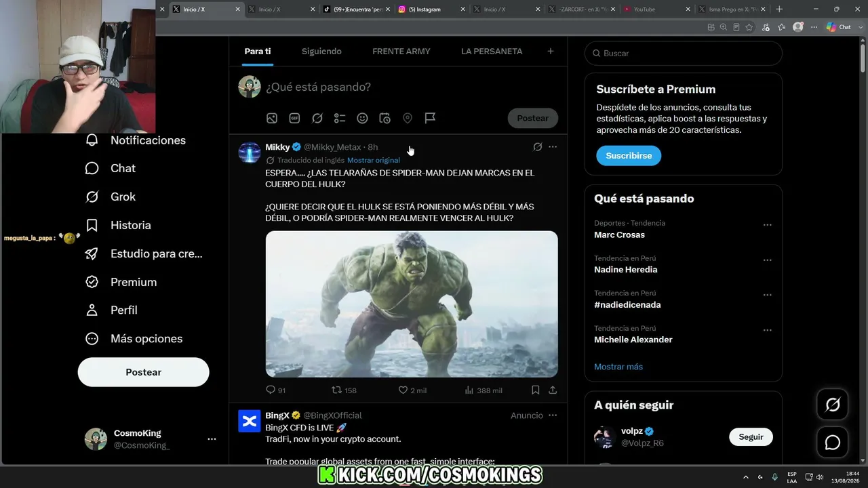Click Mostrar más under trends
This screenshot has width=868, height=488.
pyautogui.click(x=618, y=367)
